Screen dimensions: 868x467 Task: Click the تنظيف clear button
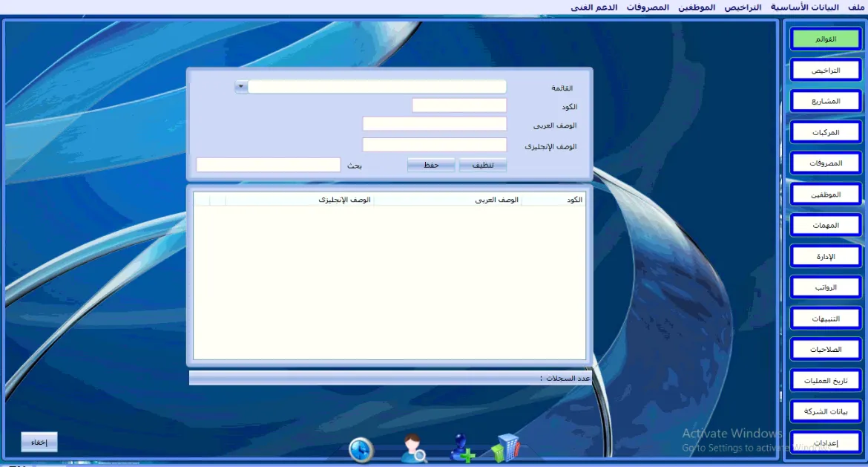coord(483,165)
